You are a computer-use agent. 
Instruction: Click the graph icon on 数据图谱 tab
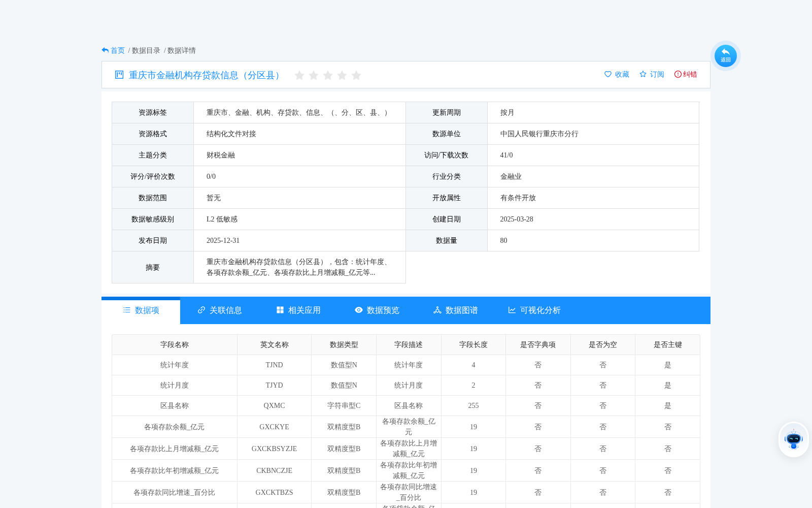437,310
